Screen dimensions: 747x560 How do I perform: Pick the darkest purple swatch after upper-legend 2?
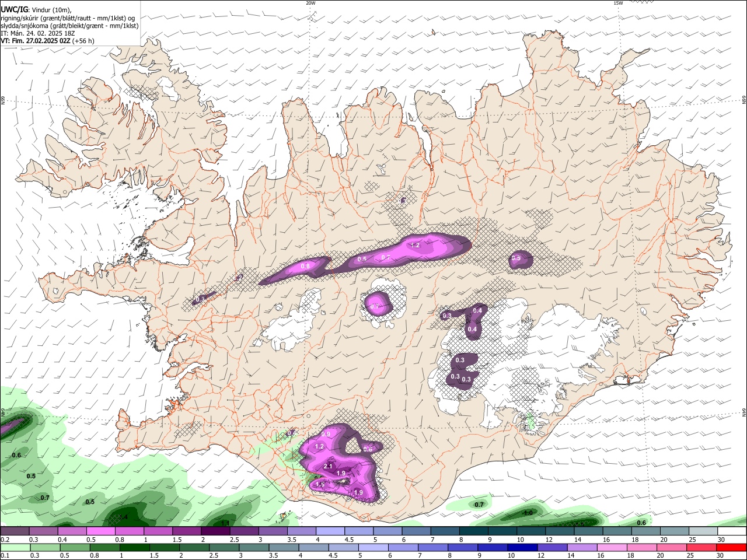point(215,531)
